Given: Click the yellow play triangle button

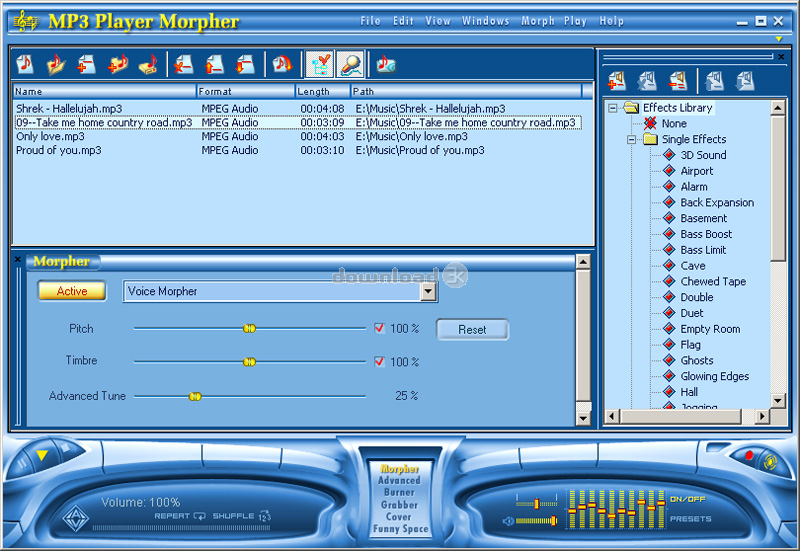Looking at the screenshot, I should pos(41,456).
